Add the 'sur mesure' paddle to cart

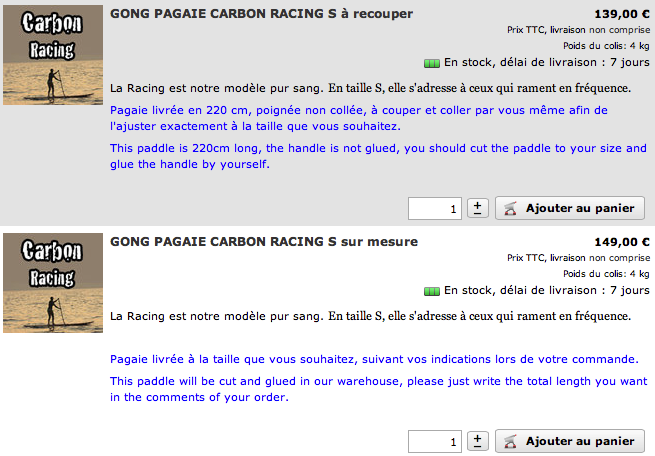tap(570, 441)
